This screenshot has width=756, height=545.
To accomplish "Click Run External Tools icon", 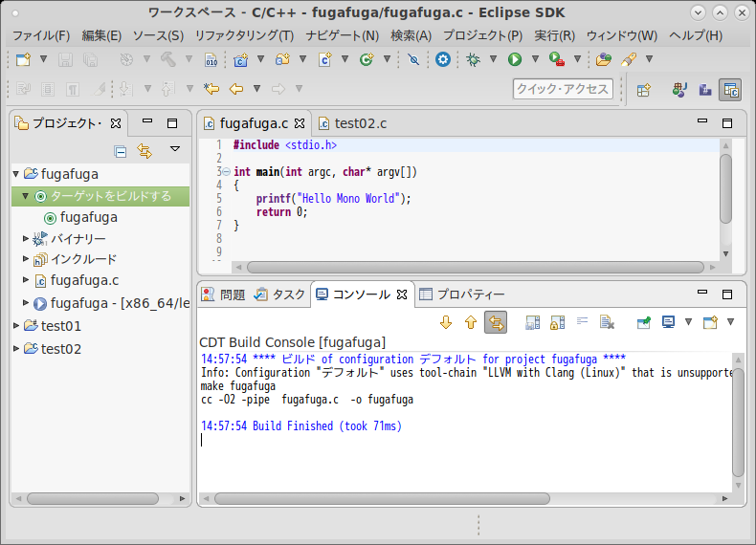I will click(557, 59).
